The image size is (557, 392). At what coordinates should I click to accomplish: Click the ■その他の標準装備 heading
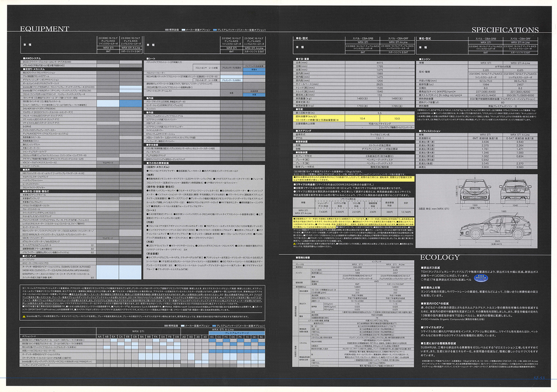[x=157, y=163]
